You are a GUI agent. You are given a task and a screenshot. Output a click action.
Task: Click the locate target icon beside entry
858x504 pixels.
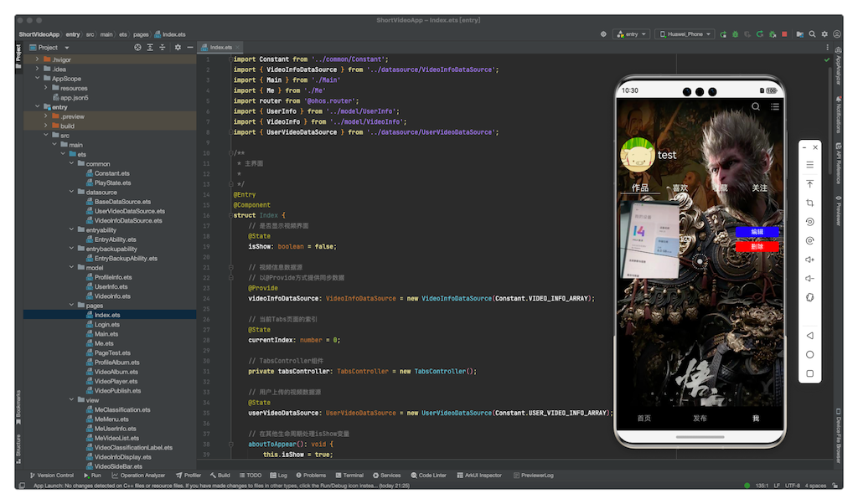(x=603, y=33)
